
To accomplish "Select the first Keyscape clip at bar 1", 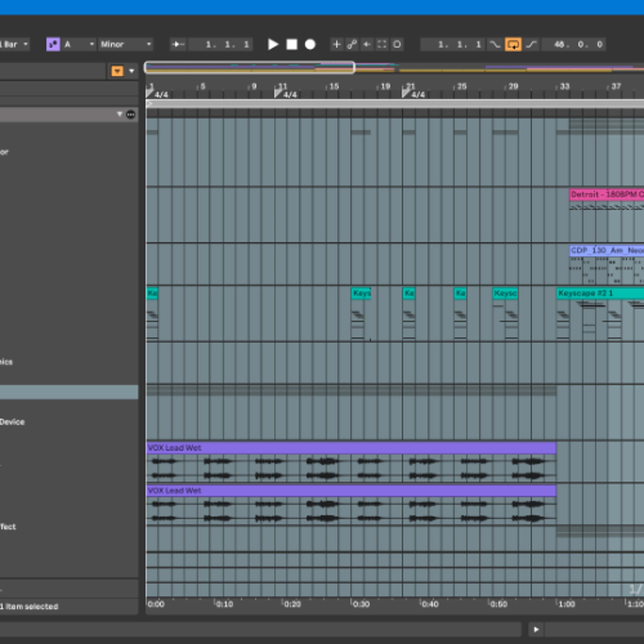I will coord(152,293).
